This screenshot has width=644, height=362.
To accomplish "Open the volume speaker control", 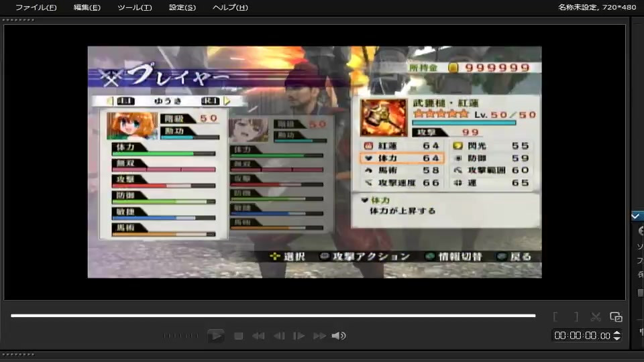I will pyautogui.click(x=339, y=336).
